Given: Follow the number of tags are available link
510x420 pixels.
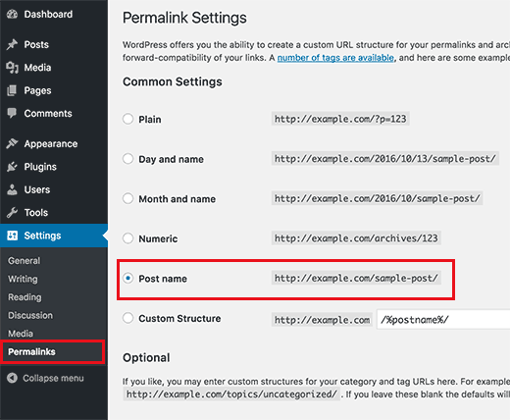Looking at the screenshot, I should pos(335,58).
